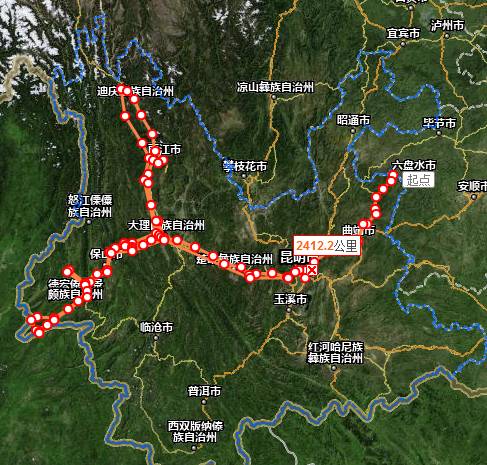Click the 红河哈尼族彝族自治州 label
The width and height of the screenshot is (487, 465).
point(335,352)
